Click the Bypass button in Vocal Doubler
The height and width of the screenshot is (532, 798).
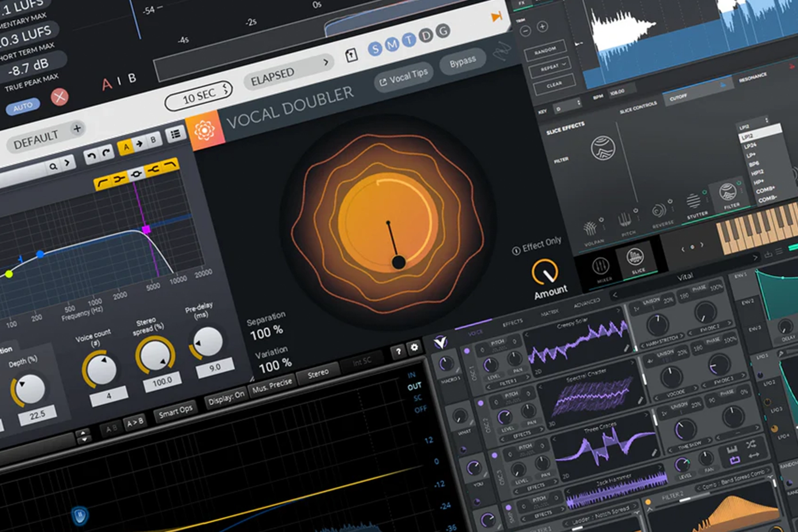pyautogui.click(x=463, y=62)
